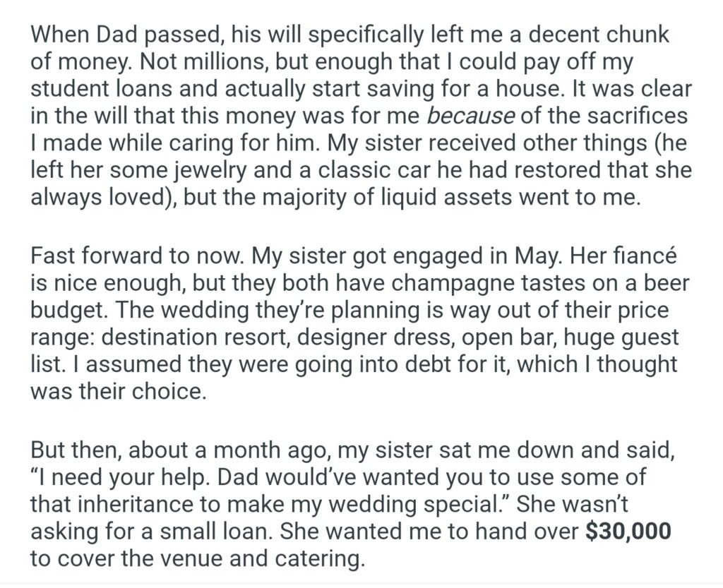This screenshot has height=588, width=723.
Task: Click the words "But then"
Action: tap(73, 449)
